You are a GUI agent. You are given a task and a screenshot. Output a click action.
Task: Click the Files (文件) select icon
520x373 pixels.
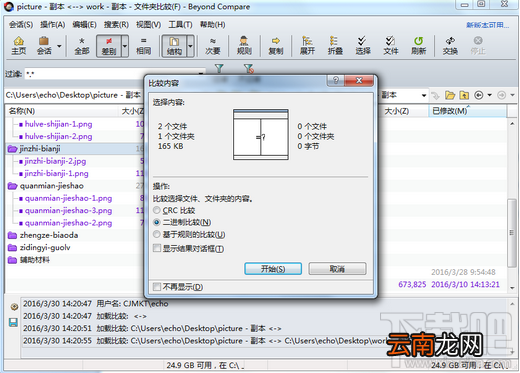pyautogui.click(x=390, y=45)
